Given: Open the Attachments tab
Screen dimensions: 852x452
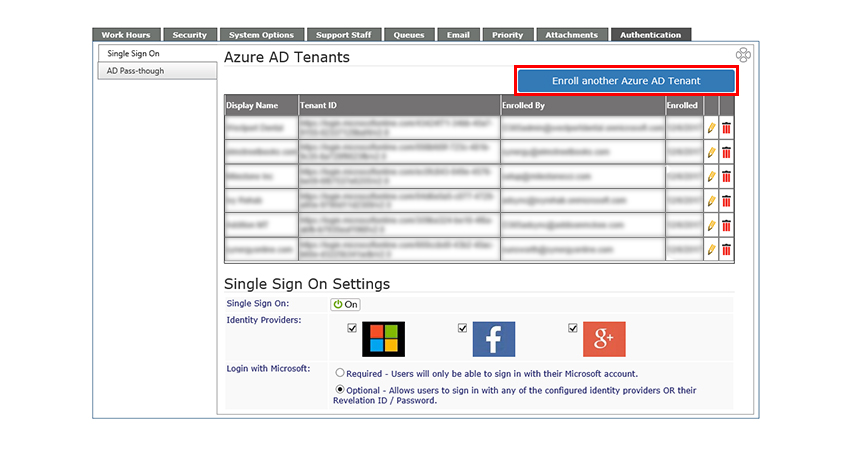Looking at the screenshot, I should tap(571, 35).
